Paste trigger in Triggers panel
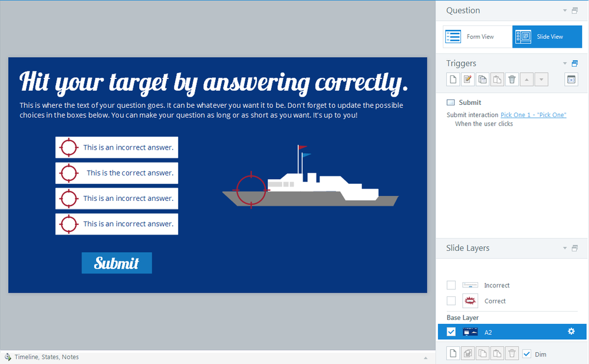Image resolution: width=589 pixels, height=364 pixels. click(497, 80)
